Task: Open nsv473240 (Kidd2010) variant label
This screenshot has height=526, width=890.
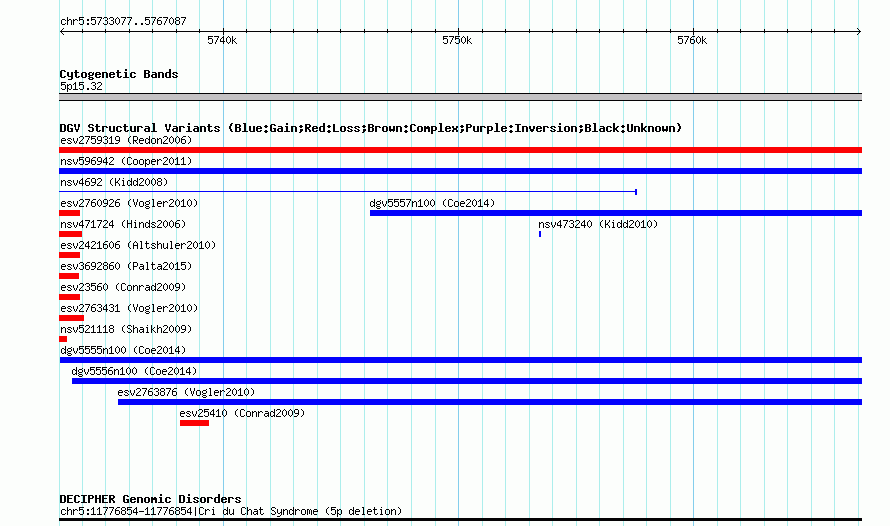Action: [x=598, y=224]
